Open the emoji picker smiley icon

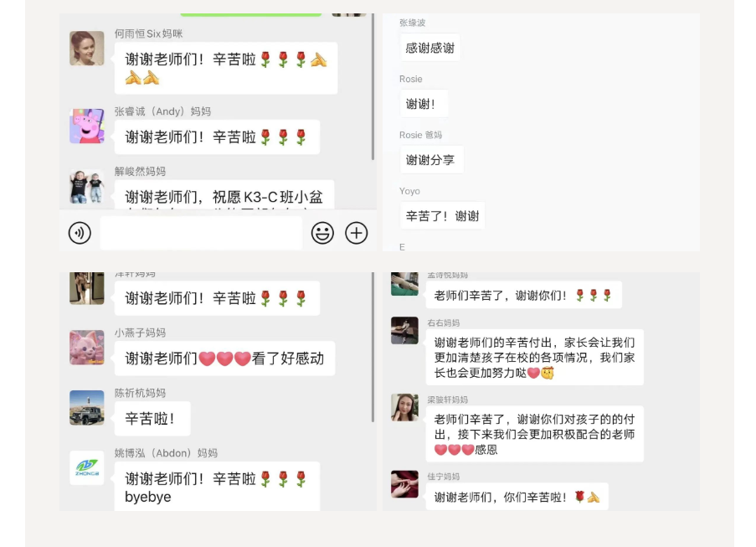(322, 233)
